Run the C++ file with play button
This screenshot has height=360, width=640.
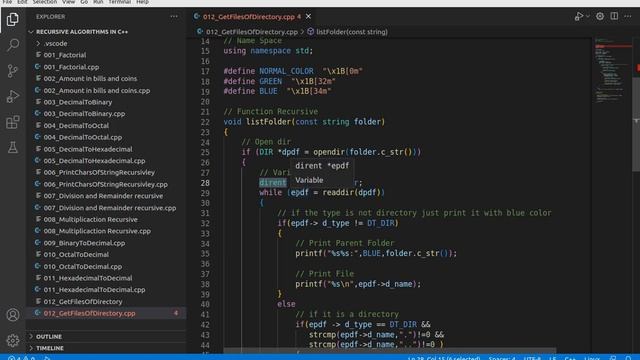pos(578,17)
